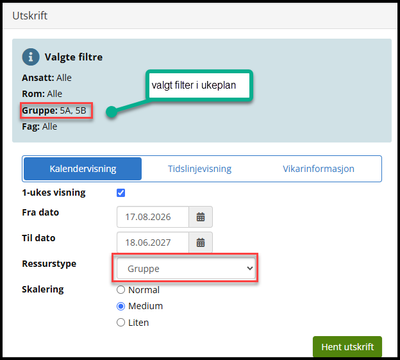
Task: Switch to the Tidslinjevisning tab
Action: [x=200, y=169]
